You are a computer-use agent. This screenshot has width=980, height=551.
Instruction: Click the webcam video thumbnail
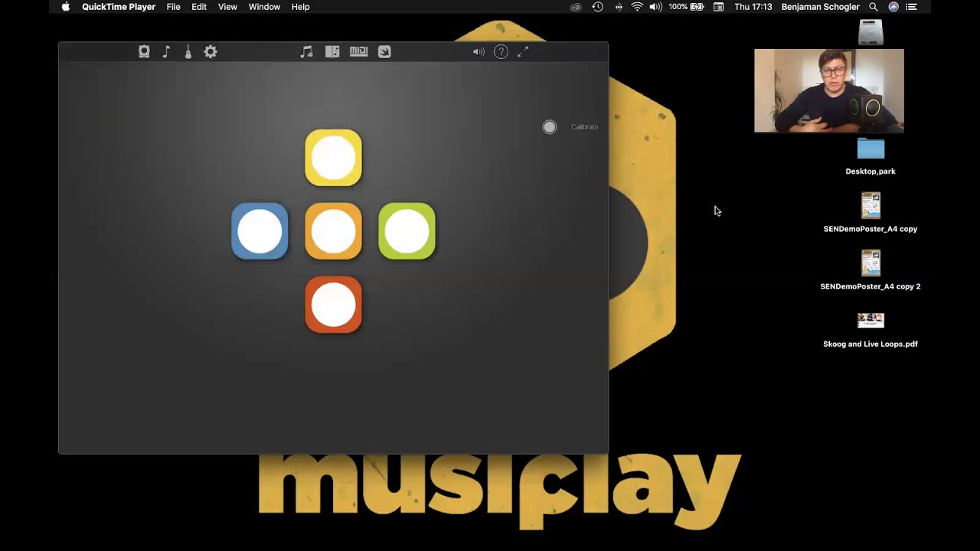829,90
